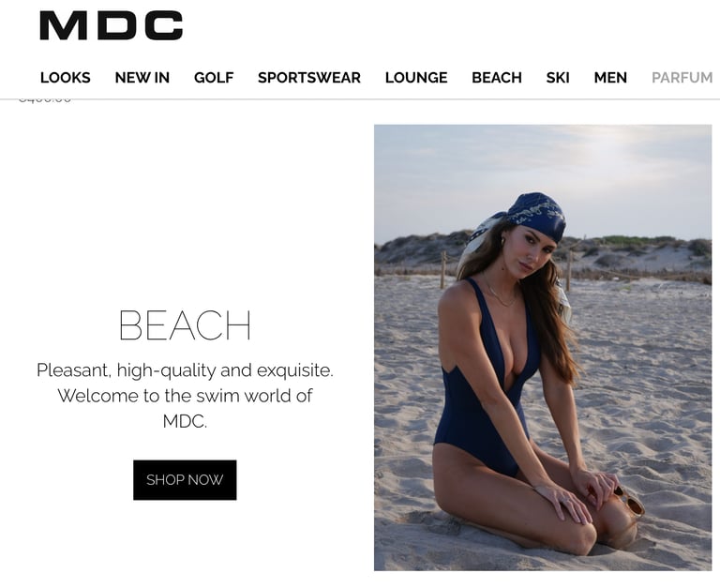The image size is (720, 588).
Task: Open the LOOKS menu item
Action: coord(66,78)
